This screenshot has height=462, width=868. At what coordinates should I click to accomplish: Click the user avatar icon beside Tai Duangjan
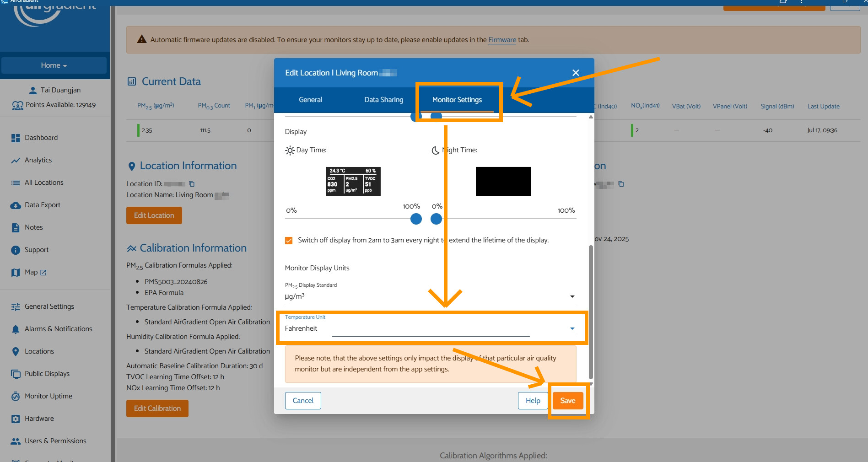[33, 90]
